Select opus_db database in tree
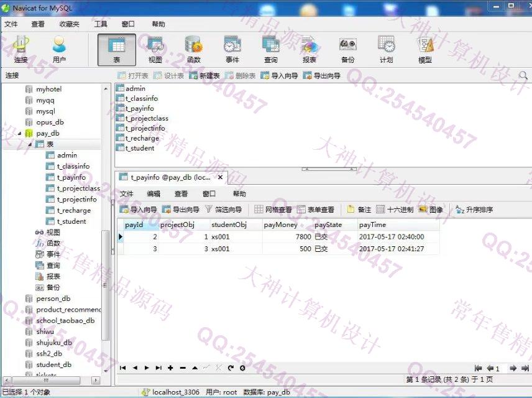The height and width of the screenshot is (398, 532). point(50,123)
